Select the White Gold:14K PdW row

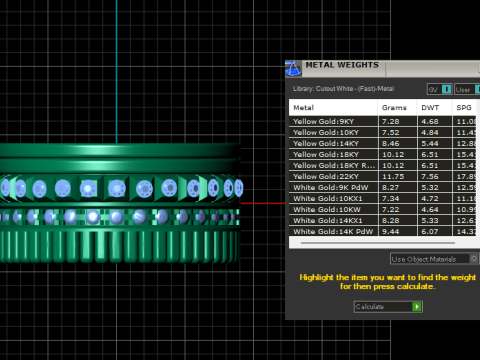[383, 231]
